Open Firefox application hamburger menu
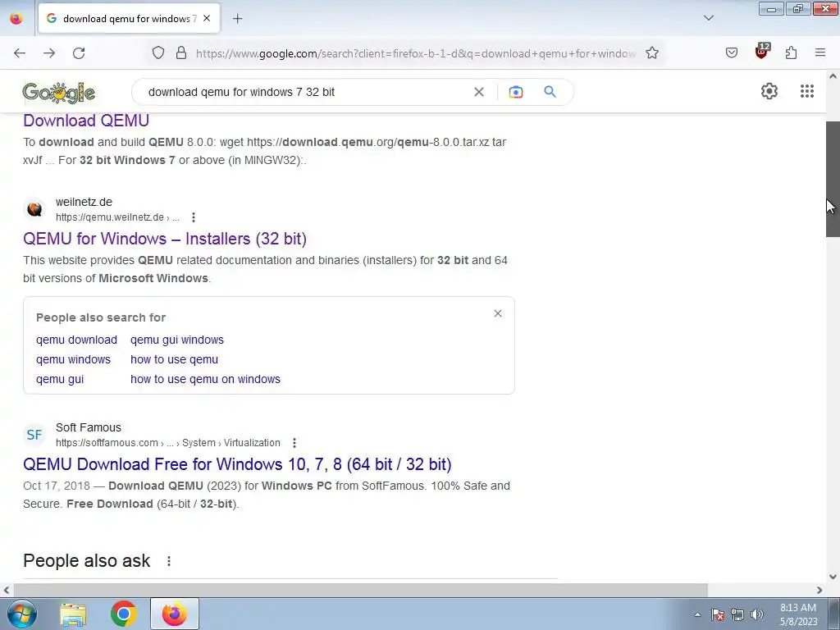 click(x=820, y=53)
